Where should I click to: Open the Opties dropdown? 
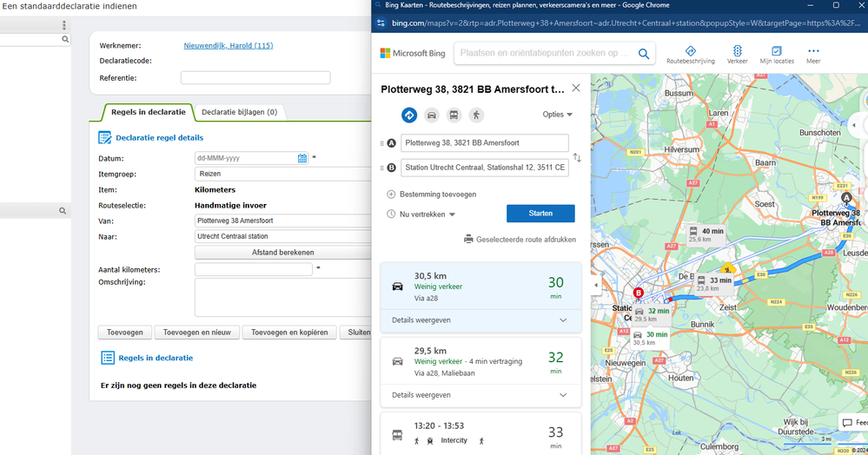point(557,115)
